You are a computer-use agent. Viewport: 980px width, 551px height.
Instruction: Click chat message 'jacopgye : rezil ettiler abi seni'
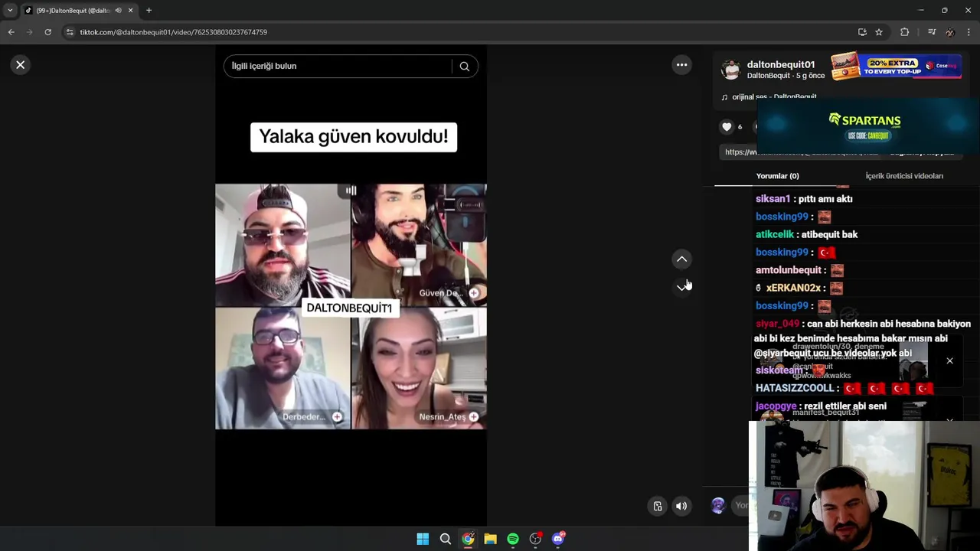821,406
